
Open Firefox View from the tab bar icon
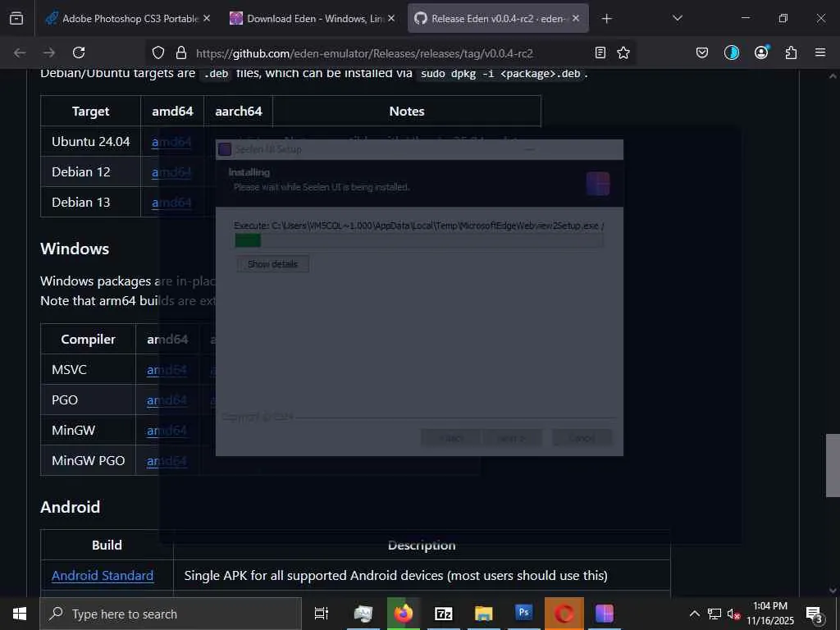coord(16,19)
